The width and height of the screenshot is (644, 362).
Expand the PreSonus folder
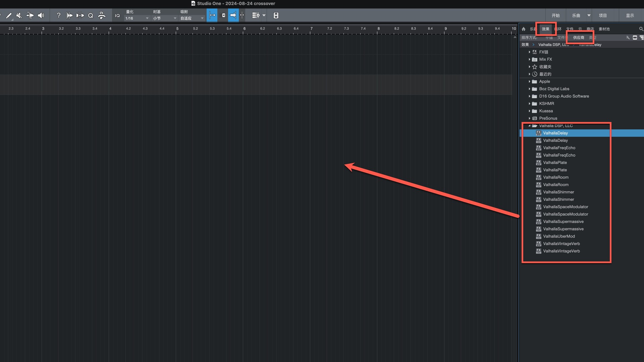[529, 118]
